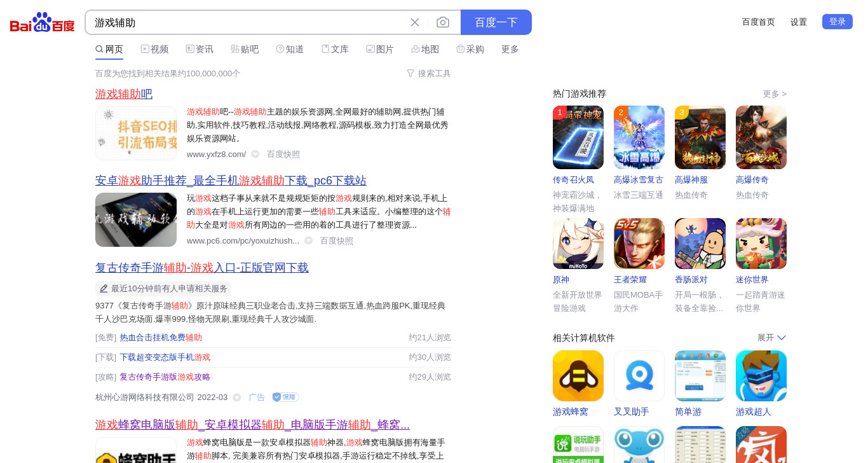The width and height of the screenshot is (868, 463).
Task: Open 叉叉助手 software icon
Action: (639, 376)
